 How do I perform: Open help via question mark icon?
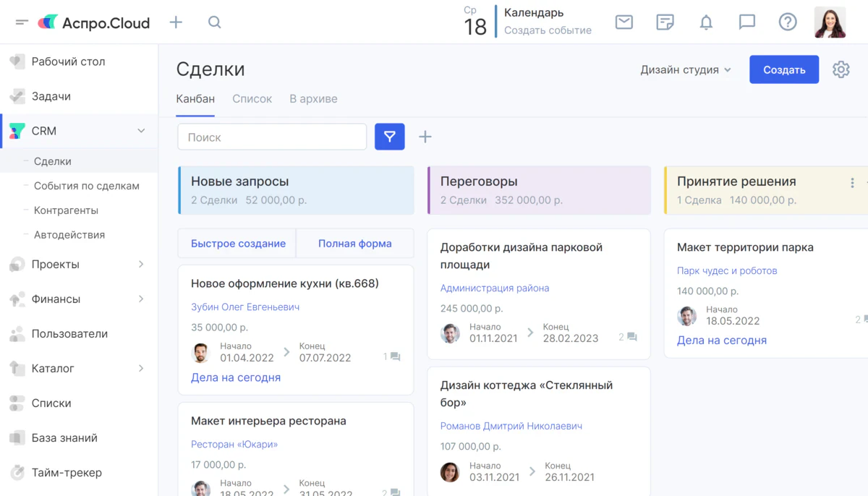[788, 22]
